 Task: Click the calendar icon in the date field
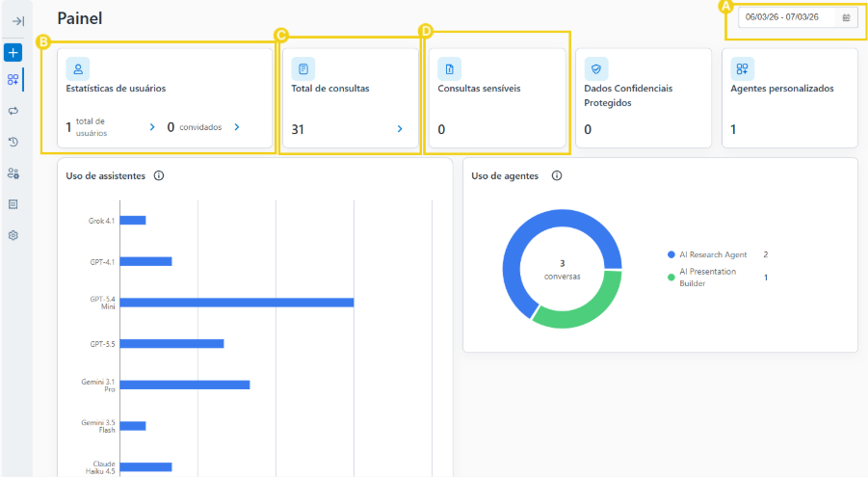click(x=846, y=17)
